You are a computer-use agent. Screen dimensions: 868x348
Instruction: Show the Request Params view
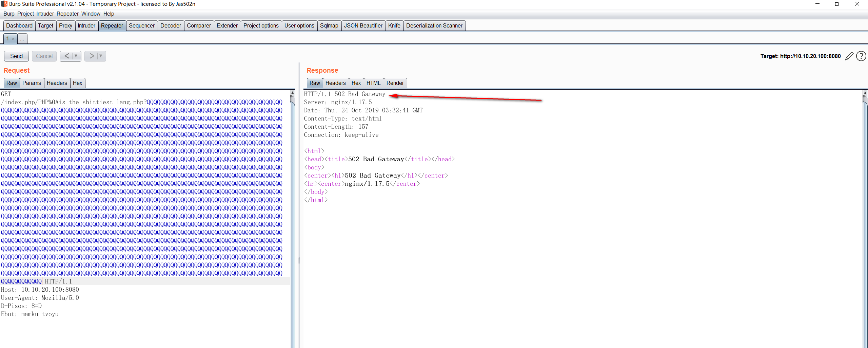click(x=32, y=83)
